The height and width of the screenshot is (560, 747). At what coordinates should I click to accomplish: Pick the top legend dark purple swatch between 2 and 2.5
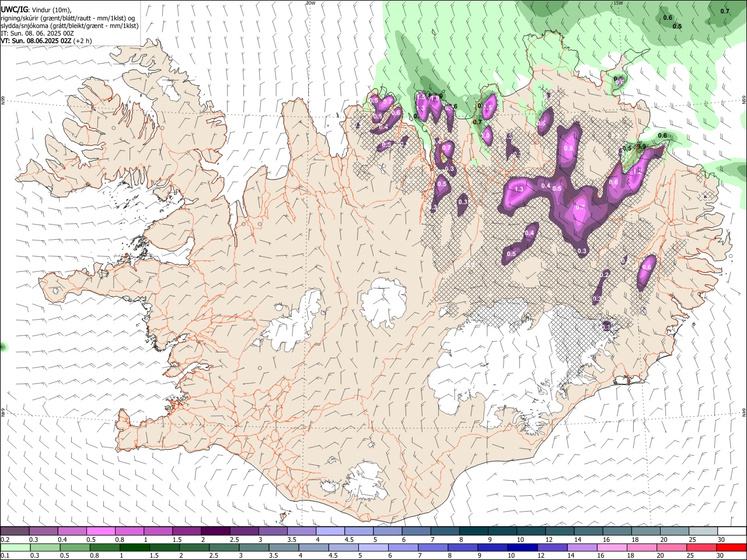[215, 531]
